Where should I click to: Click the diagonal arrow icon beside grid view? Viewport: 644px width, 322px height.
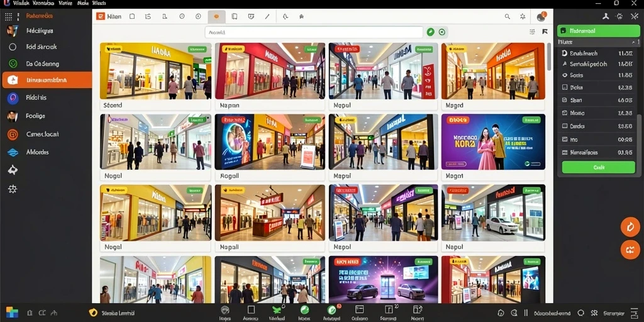[x=545, y=31]
